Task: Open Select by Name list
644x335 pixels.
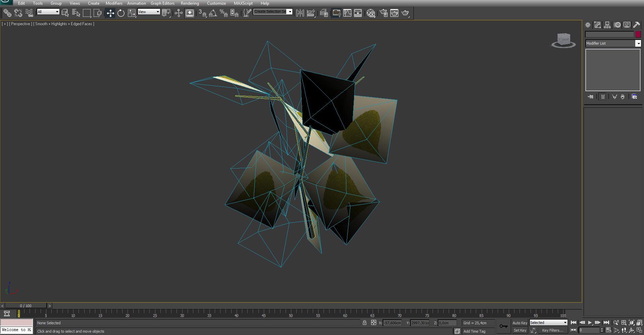Action: point(76,13)
